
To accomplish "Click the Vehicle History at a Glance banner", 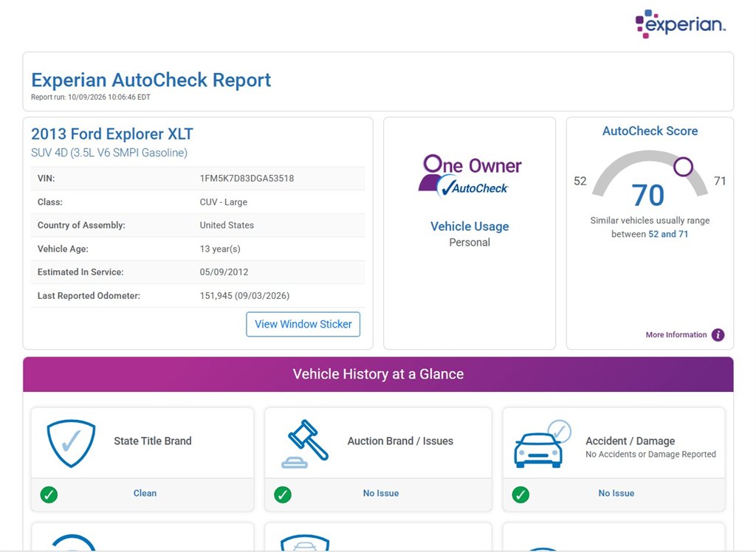I will (378, 374).
